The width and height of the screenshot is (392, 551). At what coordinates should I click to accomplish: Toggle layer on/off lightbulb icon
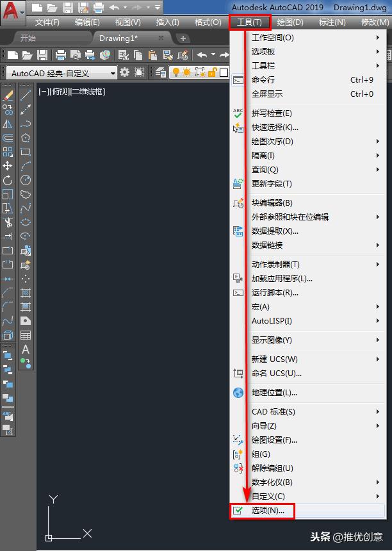click(176, 73)
